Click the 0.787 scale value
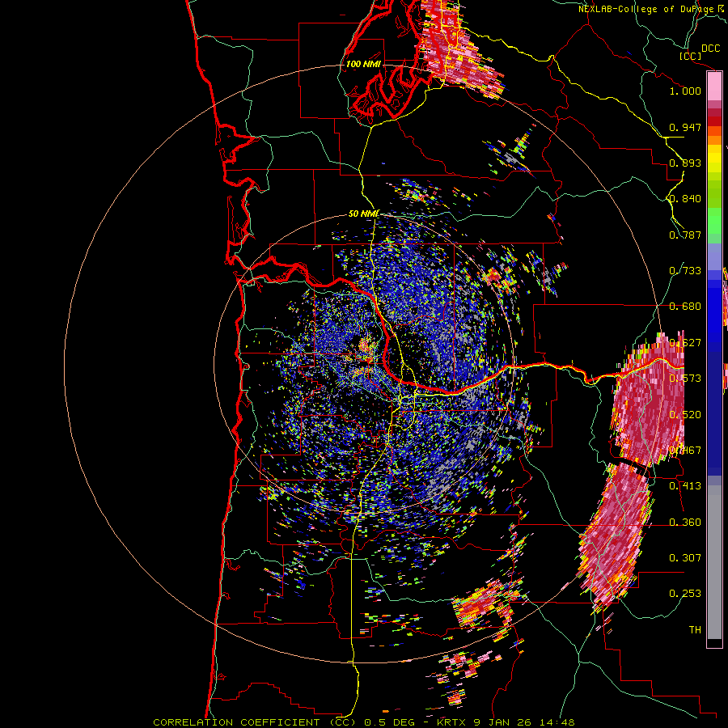The width and height of the screenshot is (728, 728). (x=685, y=235)
